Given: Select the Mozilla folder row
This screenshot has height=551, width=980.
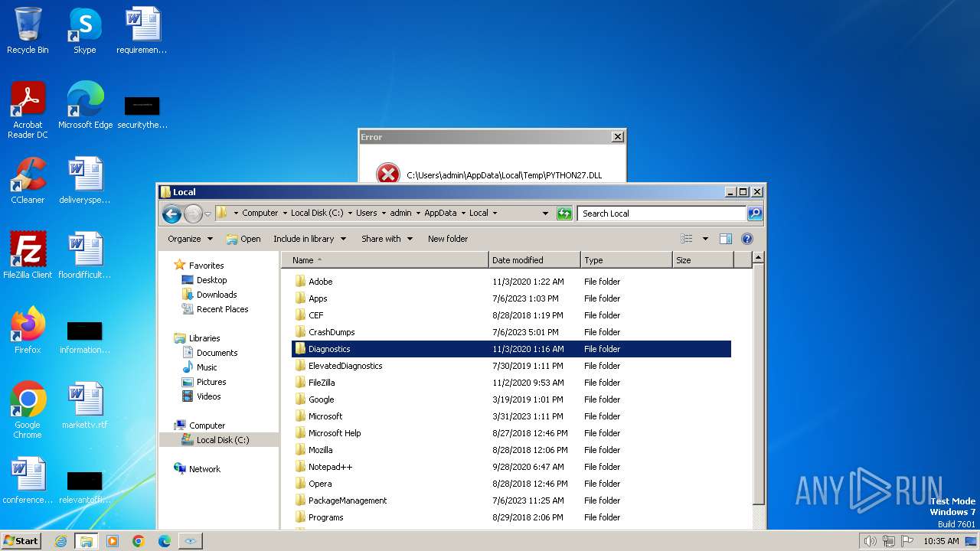Looking at the screenshot, I should (511, 450).
